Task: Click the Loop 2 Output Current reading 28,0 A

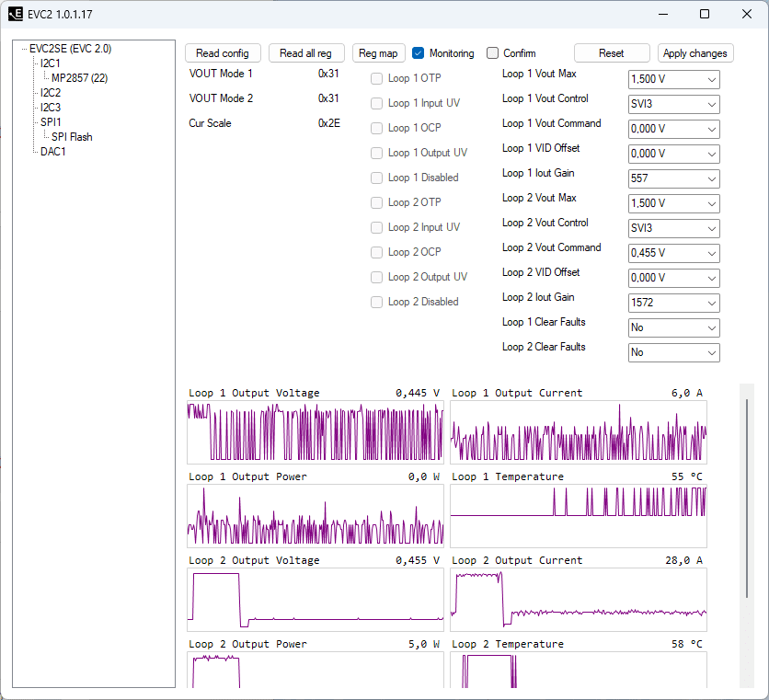Action: [x=684, y=561]
